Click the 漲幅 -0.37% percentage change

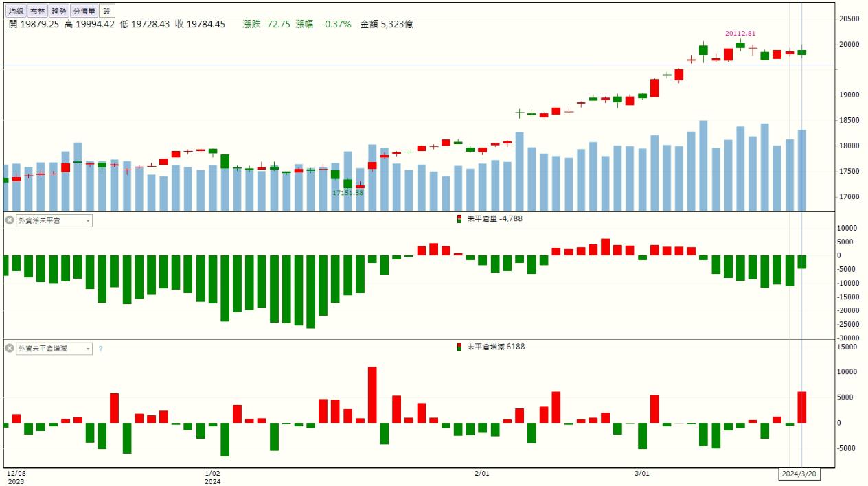[x=323, y=24]
